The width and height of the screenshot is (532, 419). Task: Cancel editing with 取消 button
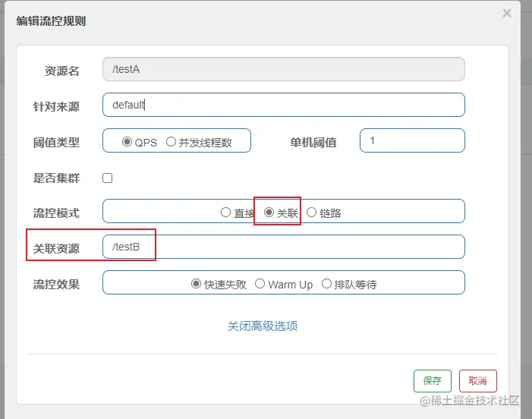point(477,380)
